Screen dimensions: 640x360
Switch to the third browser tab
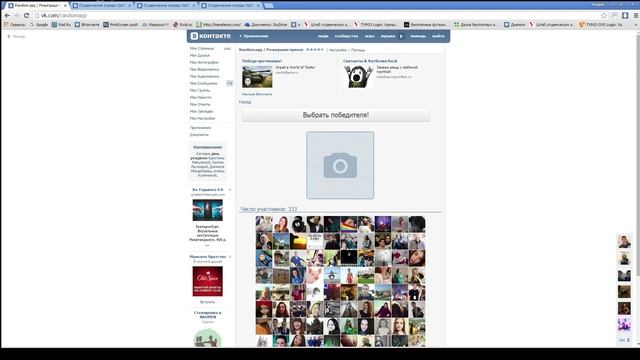[x=167, y=6]
